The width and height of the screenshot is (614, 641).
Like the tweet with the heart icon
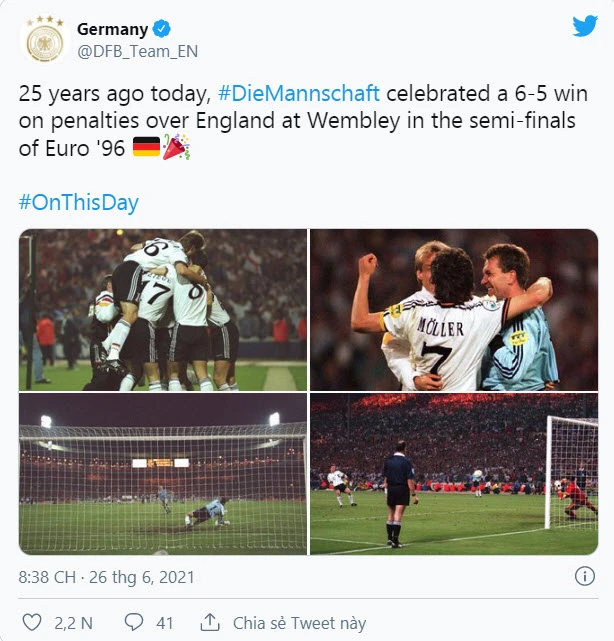tap(32, 622)
